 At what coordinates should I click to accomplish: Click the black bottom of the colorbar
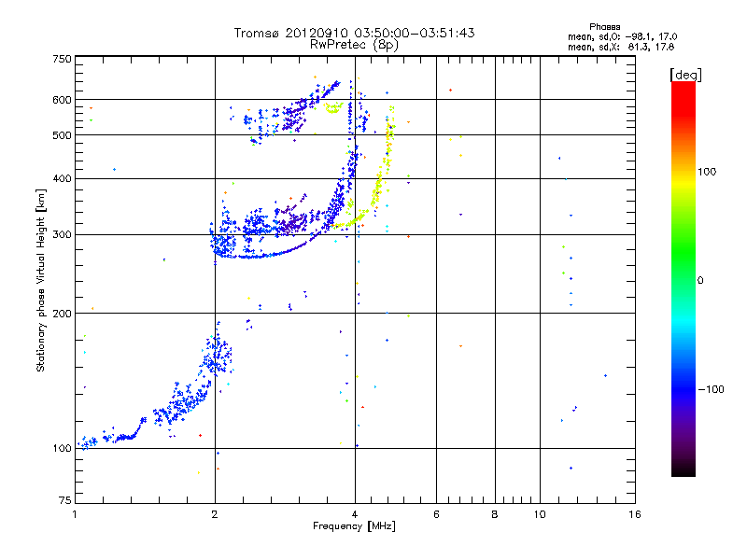coord(684,469)
